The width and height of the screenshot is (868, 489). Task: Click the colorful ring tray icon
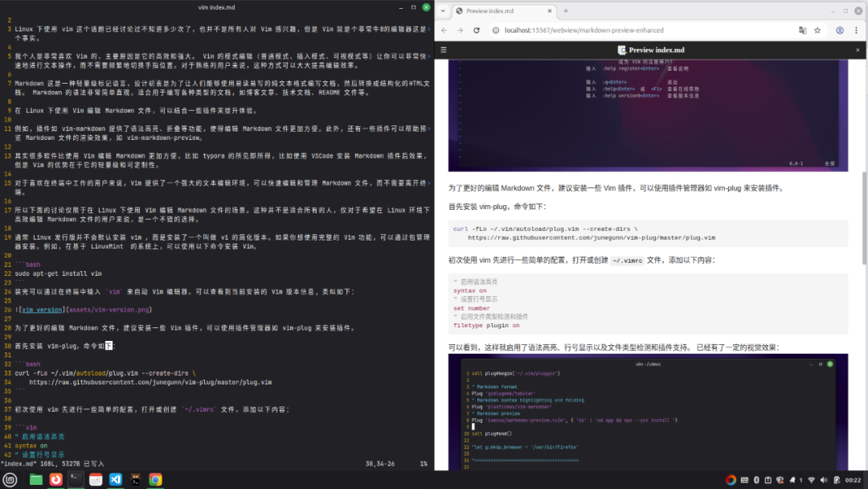[x=731, y=480]
